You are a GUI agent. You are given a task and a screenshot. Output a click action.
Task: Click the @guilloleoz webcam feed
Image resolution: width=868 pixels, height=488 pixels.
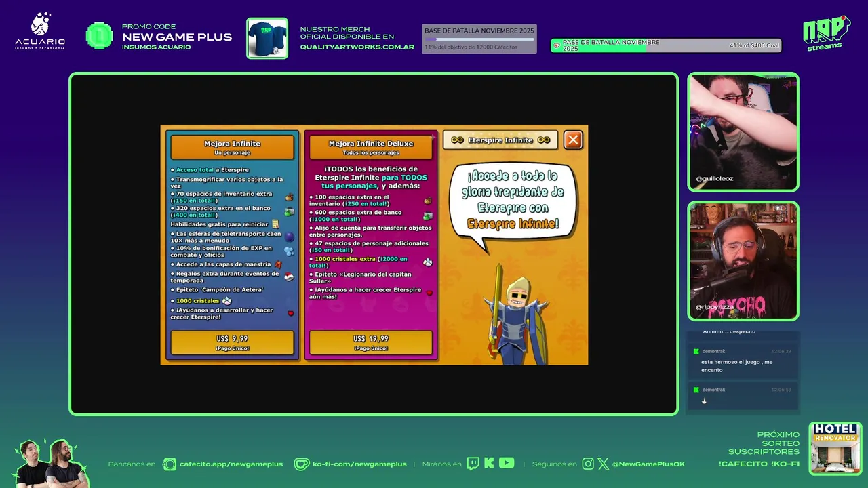coord(743,132)
